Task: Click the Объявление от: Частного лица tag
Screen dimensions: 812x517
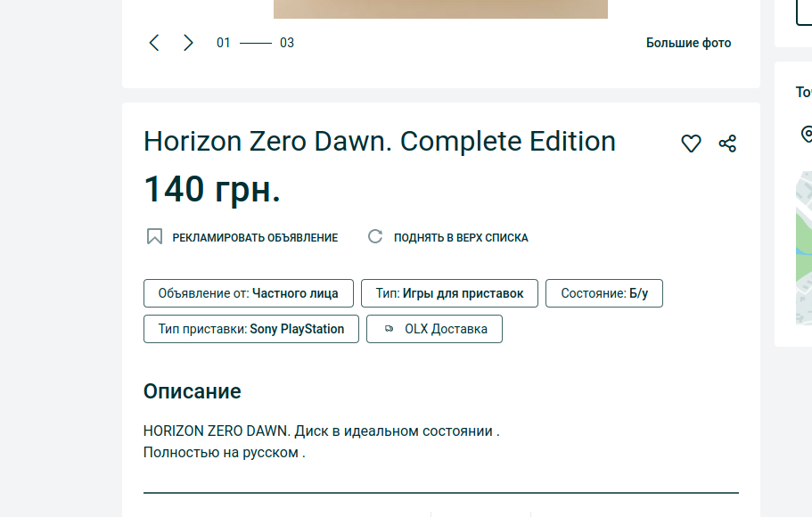Action: [x=248, y=293]
